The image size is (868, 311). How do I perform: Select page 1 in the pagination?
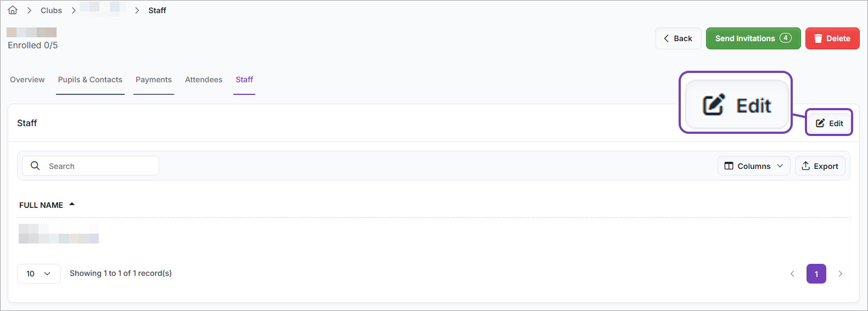(x=816, y=274)
